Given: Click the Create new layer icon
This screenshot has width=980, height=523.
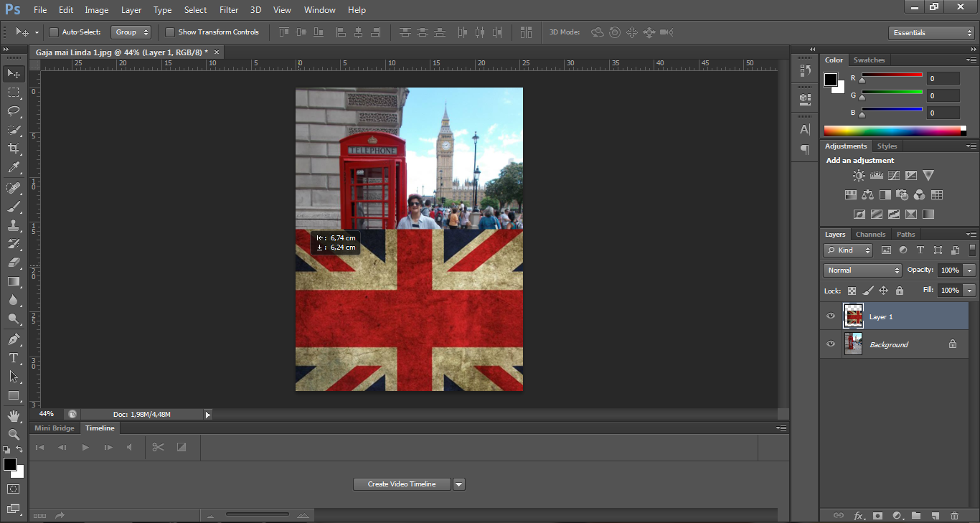Looking at the screenshot, I should 935,515.
